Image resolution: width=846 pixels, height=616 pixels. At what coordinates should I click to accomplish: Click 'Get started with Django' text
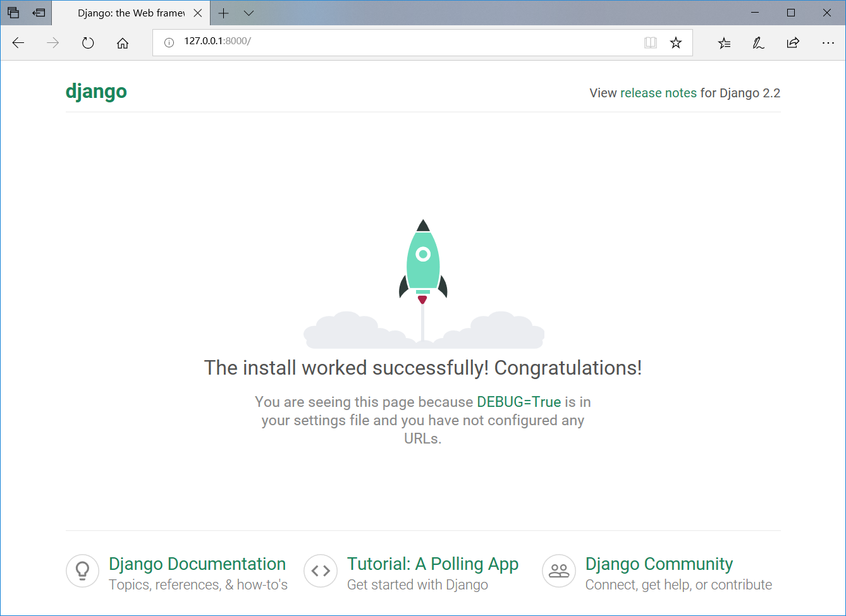[x=417, y=585]
